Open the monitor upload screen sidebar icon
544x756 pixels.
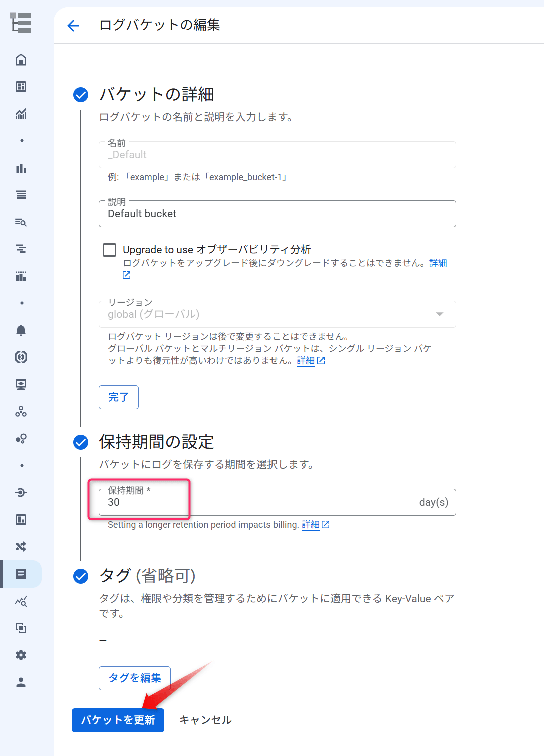pos(21,385)
